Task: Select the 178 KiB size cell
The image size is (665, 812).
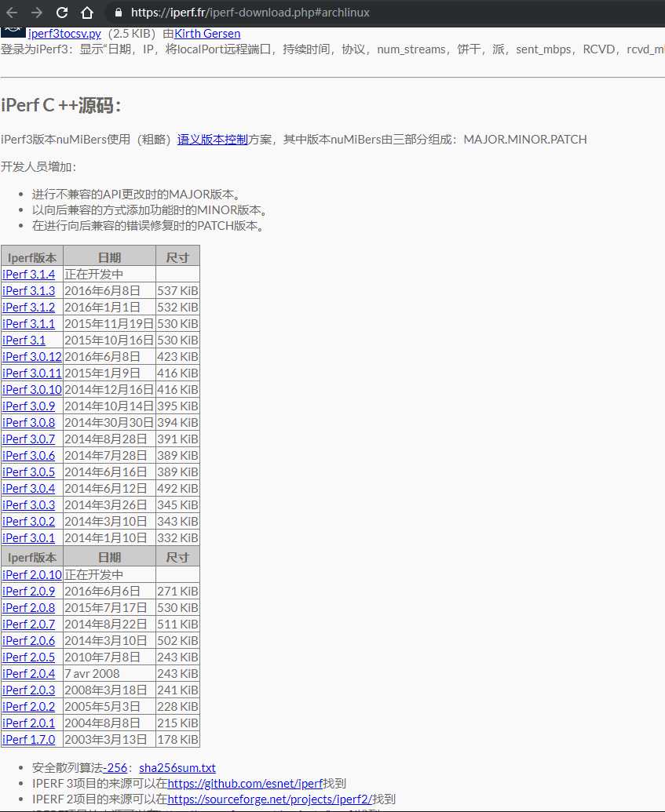Action: 177,740
